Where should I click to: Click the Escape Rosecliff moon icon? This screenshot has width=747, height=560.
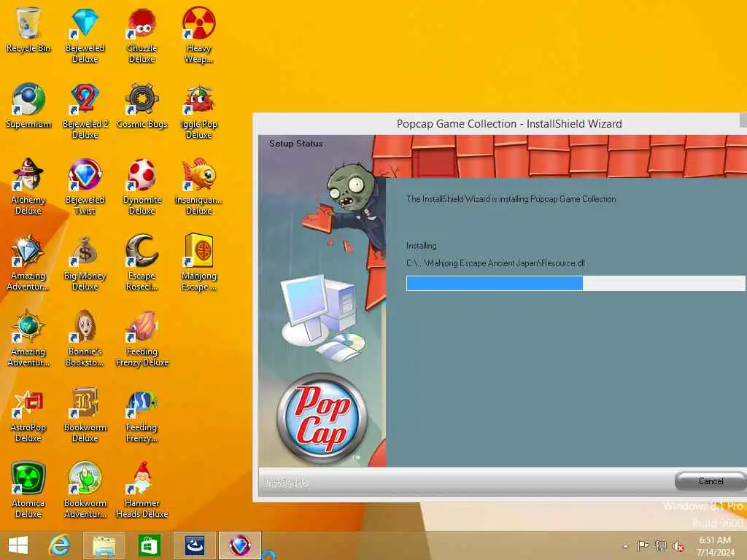point(142,262)
